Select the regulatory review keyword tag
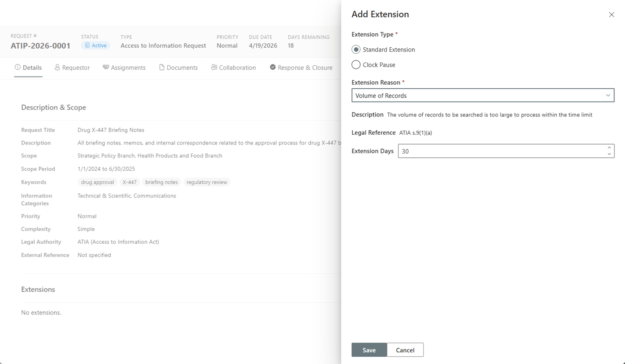This screenshot has height=364, width=625. 207,182
